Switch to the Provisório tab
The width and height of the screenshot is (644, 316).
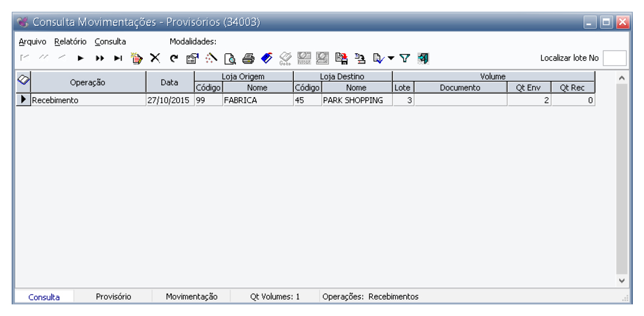click(x=113, y=296)
